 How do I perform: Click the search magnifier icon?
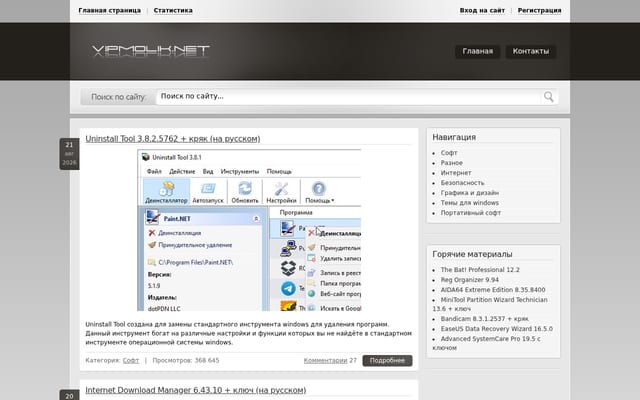[548, 97]
